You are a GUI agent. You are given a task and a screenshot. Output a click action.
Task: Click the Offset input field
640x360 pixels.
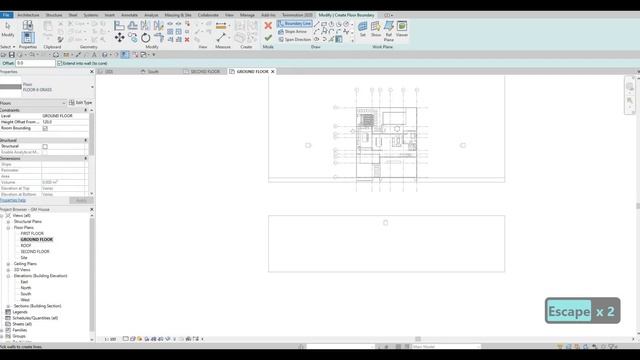click(x=35, y=63)
